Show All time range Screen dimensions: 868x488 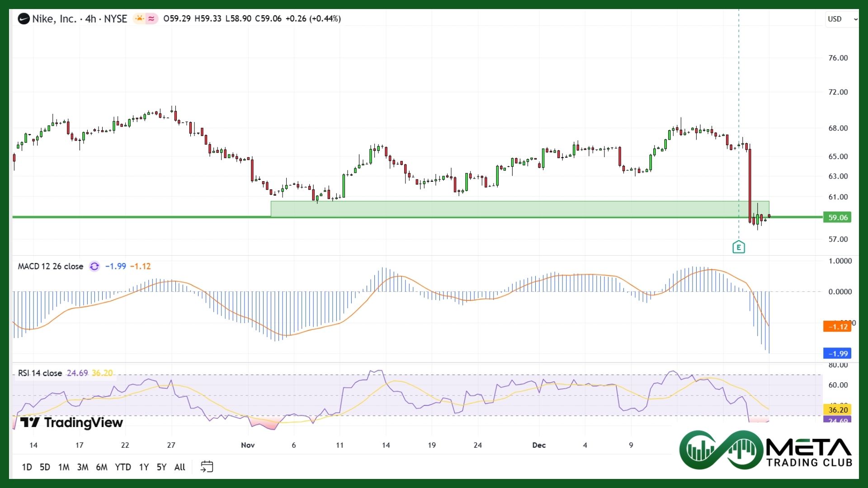(x=179, y=467)
